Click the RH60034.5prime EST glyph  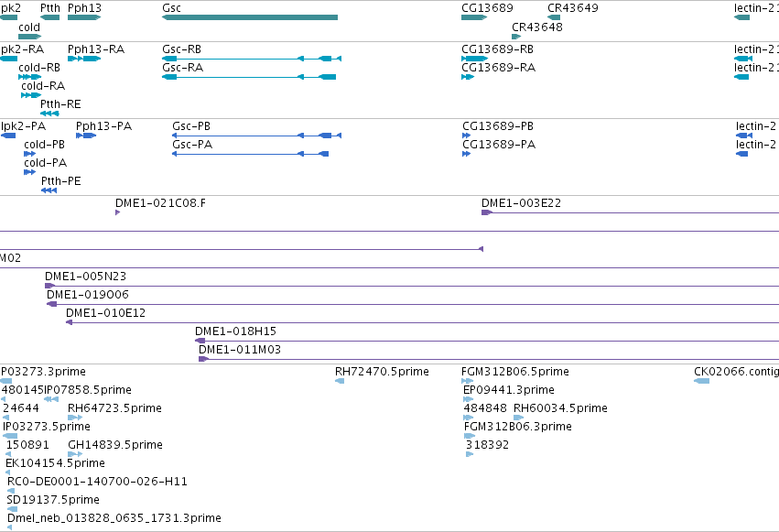point(519,418)
